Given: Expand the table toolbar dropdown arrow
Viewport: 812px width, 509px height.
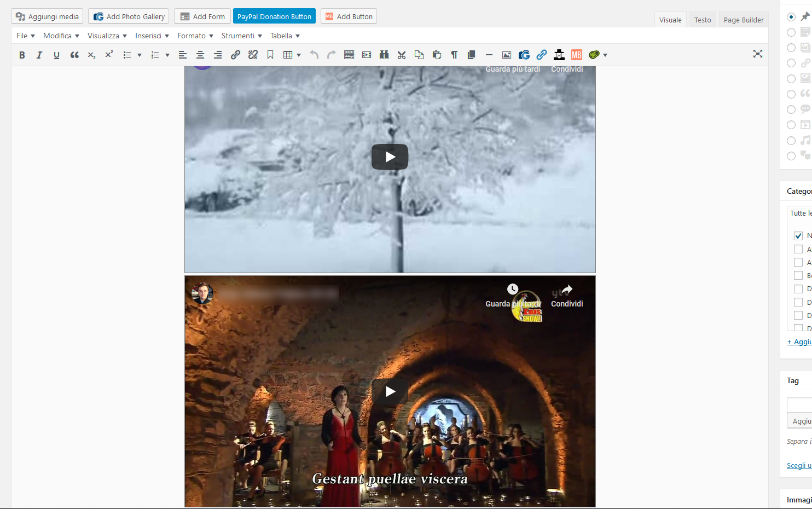Looking at the screenshot, I should pos(299,55).
